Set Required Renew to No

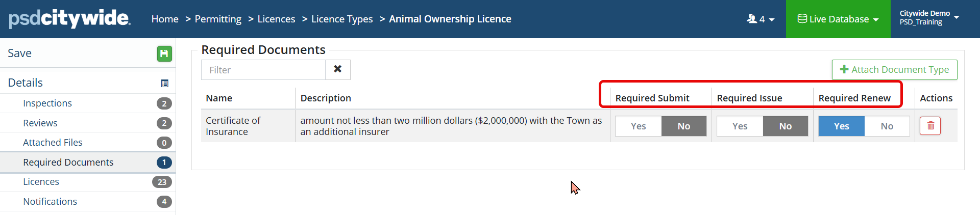tap(887, 126)
